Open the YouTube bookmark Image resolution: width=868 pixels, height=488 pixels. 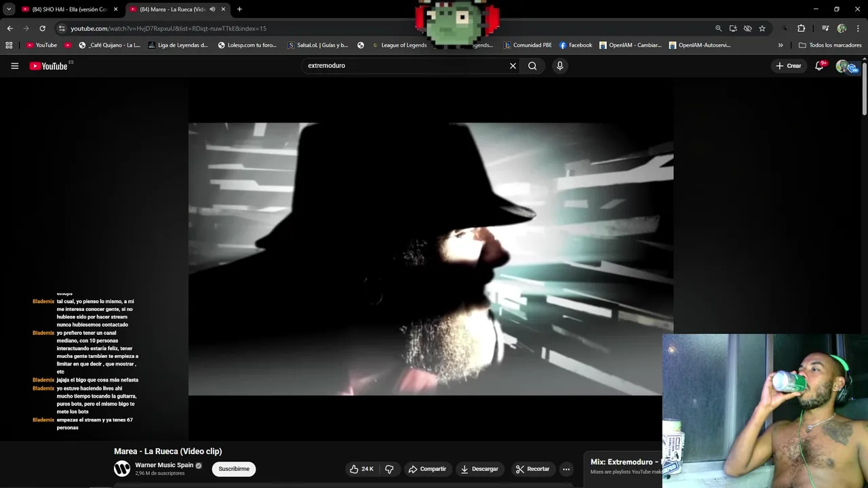coord(41,45)
